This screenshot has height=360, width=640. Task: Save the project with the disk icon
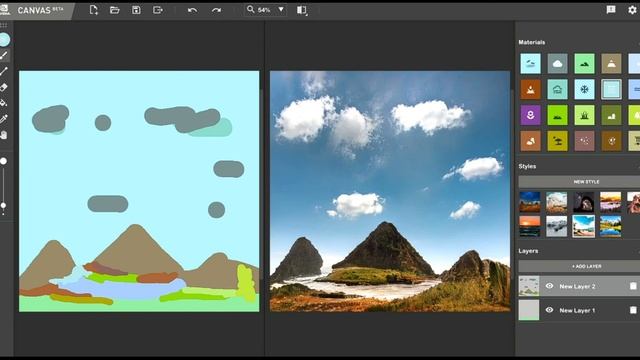click(x=136, y=10)
